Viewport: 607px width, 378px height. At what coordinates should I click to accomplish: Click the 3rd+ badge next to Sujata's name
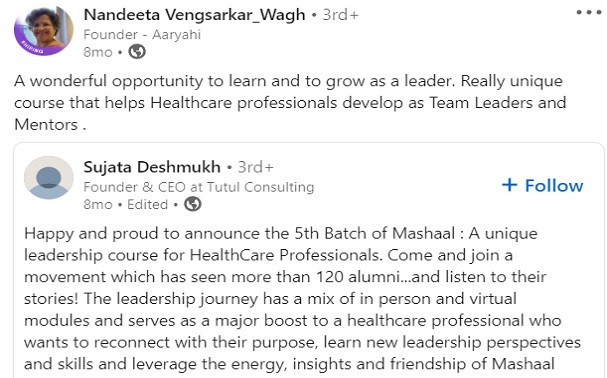pos(255,167)
